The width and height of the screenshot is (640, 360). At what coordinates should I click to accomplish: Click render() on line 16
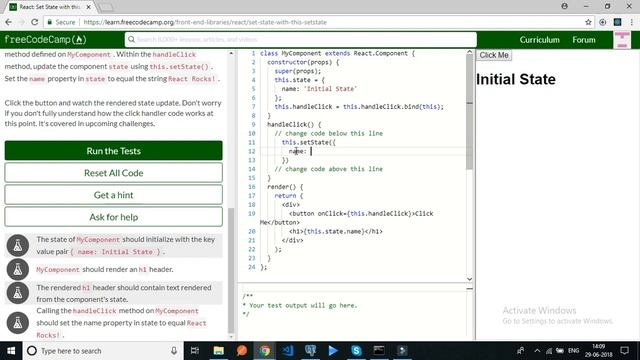pyautogui.click(x=285, y=187)
